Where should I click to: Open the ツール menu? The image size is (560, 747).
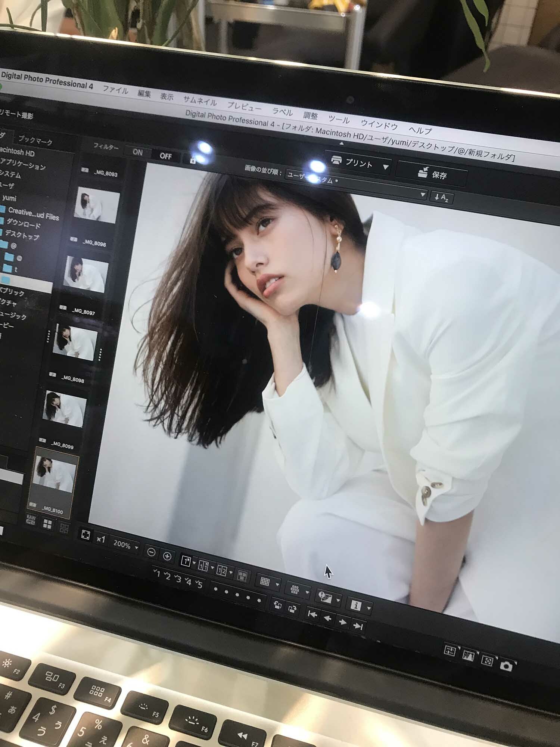pyautogui.click(x=339, y=120)
